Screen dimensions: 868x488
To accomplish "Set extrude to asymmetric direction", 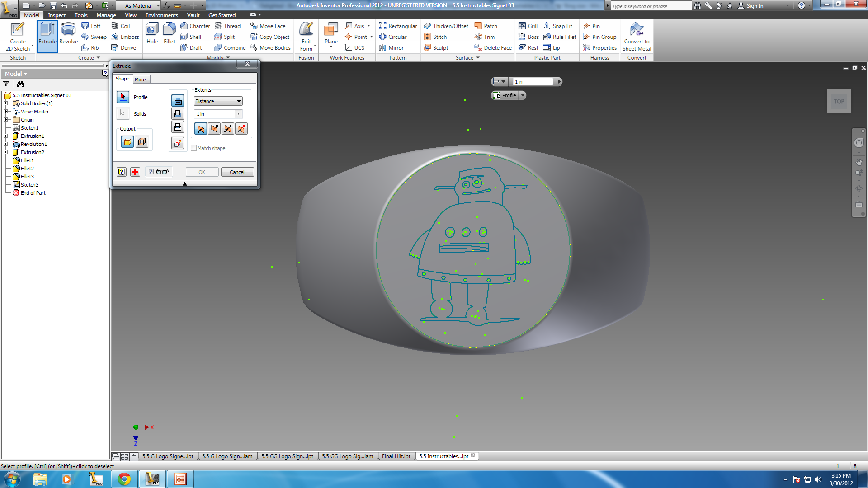I will (241, 129).
